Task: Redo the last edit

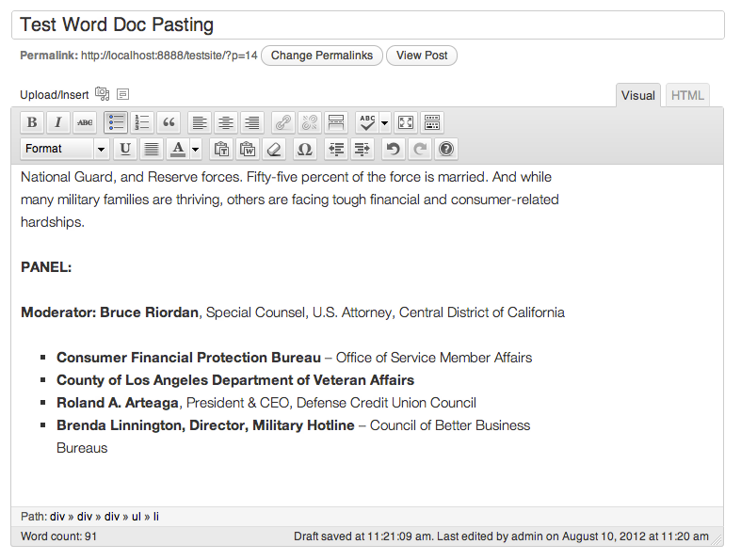Action: (x=420, y=149)
